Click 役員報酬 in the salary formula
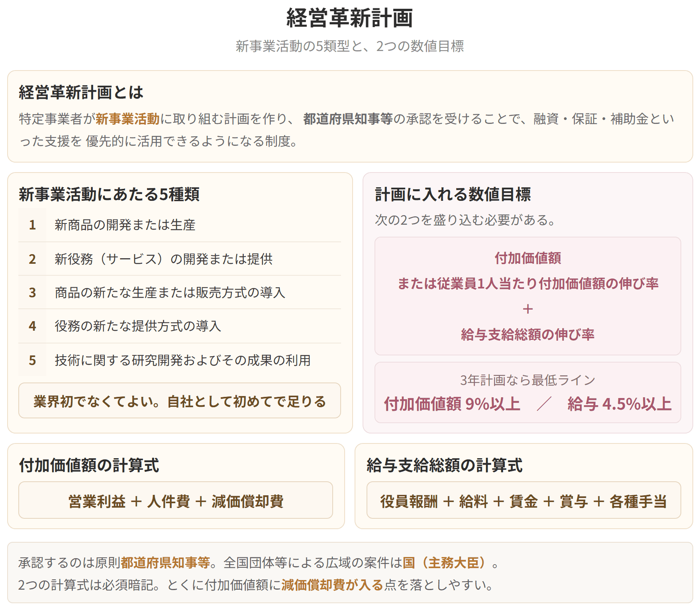The height and width of the screenshot is (610, 700). [x=409, y=502]
